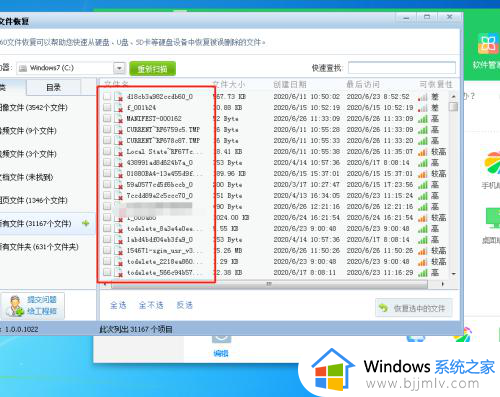
Task: Click file icon of Local State~RF677c
Action: (118, 152)
